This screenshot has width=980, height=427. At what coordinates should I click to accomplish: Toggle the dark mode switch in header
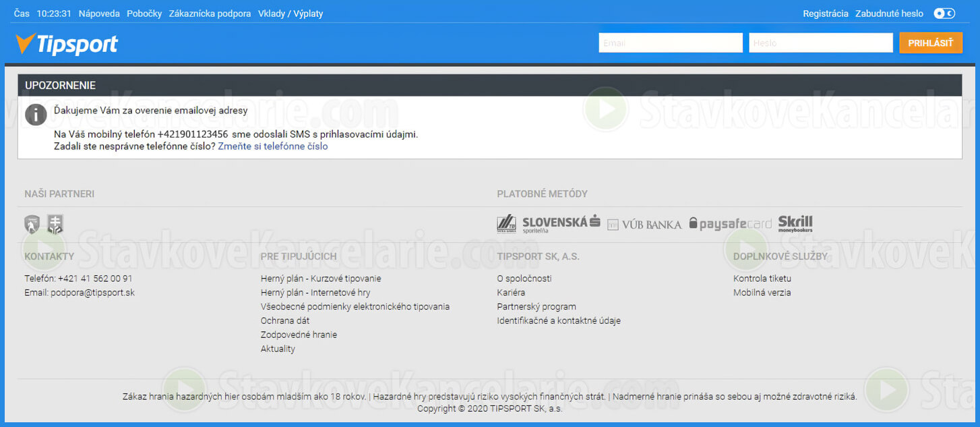coord(944,13)
